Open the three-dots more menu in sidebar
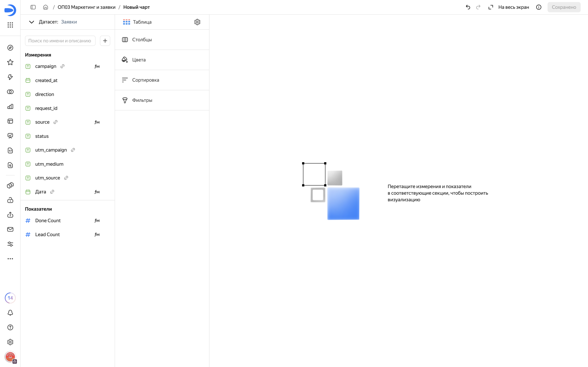 10,259
